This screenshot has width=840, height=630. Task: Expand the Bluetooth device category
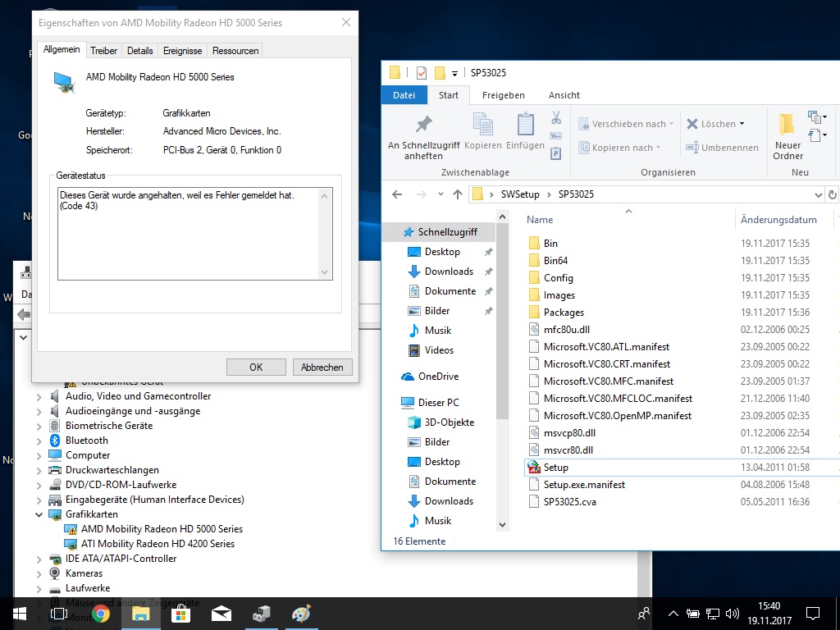(39, 441)
